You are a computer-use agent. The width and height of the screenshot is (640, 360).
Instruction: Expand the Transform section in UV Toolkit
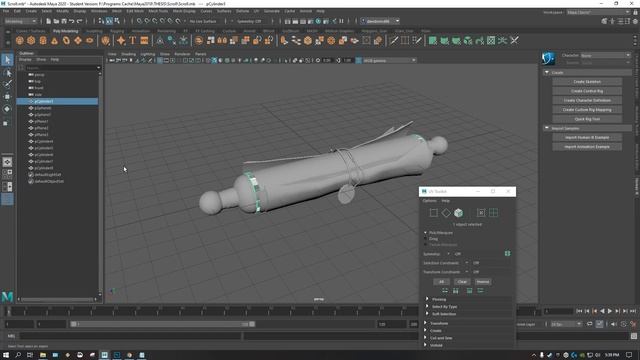click(467, 323)
